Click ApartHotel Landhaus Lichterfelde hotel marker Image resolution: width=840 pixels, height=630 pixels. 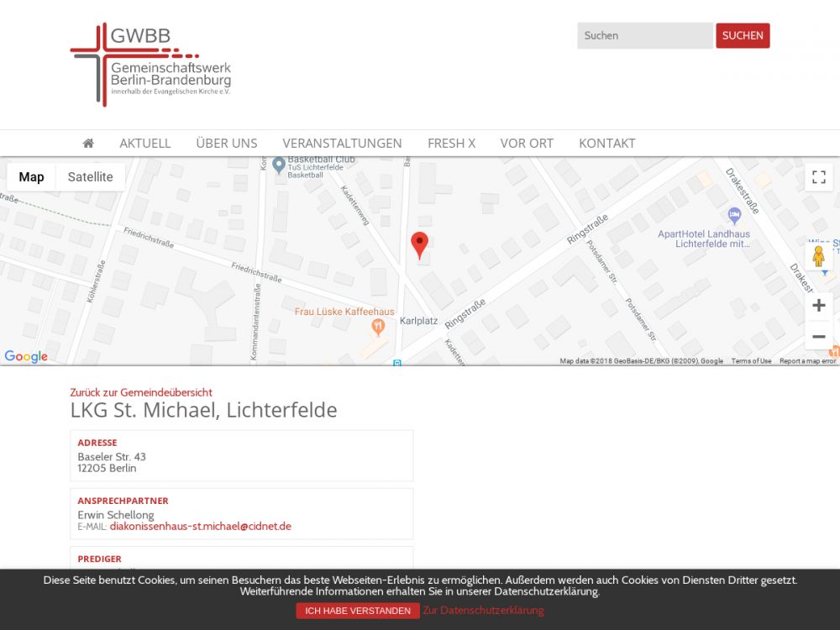[x=735, y=216]
